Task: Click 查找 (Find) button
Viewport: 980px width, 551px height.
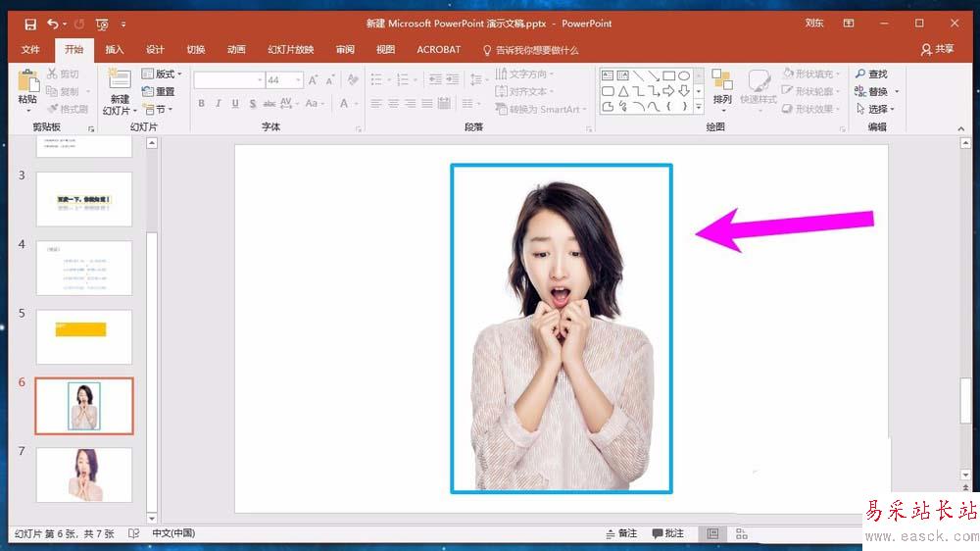Action: [x=872, y=74]
